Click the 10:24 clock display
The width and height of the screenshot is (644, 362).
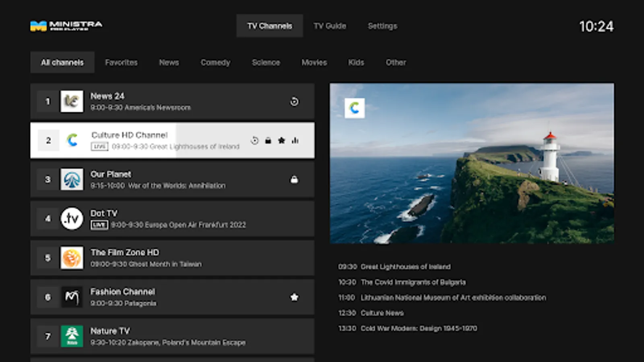(x=596, y=27)
